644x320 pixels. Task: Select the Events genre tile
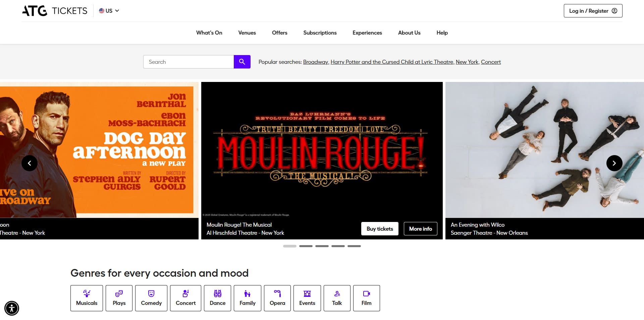(307, 298)
